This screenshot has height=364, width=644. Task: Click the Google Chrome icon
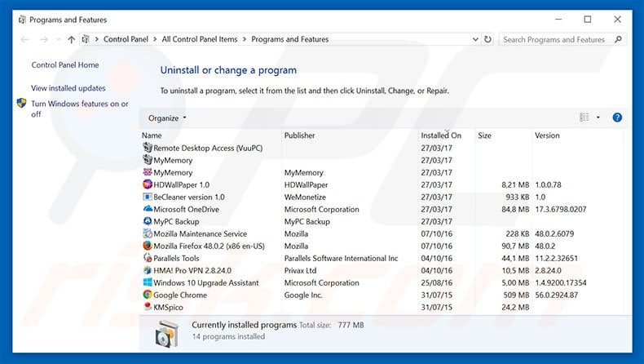147,295
